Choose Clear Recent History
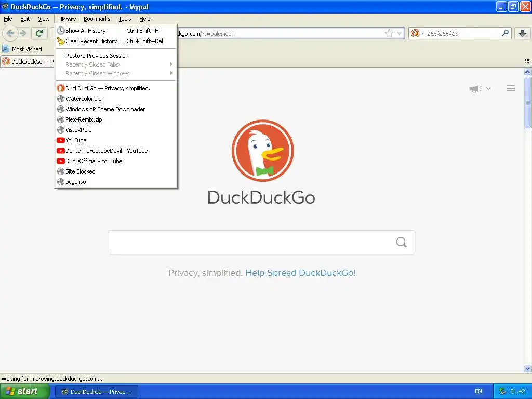The width and height of the screenshot is (532, 399). 116,41
